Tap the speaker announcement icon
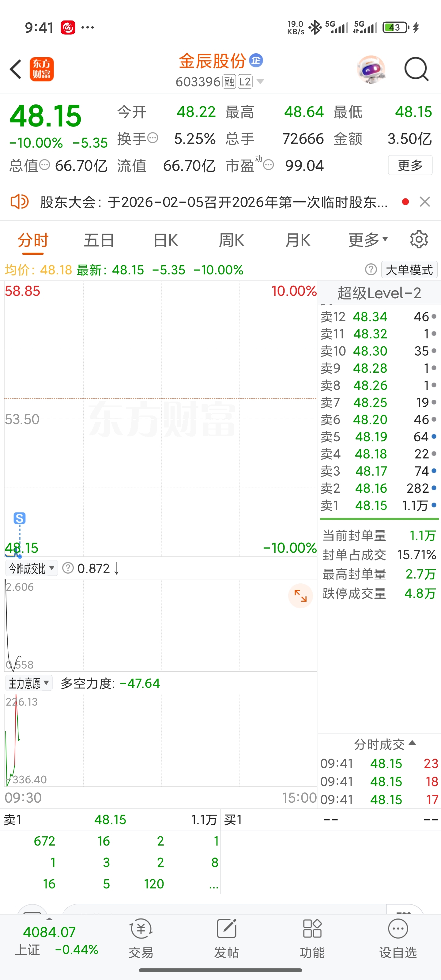 point(19,202)
